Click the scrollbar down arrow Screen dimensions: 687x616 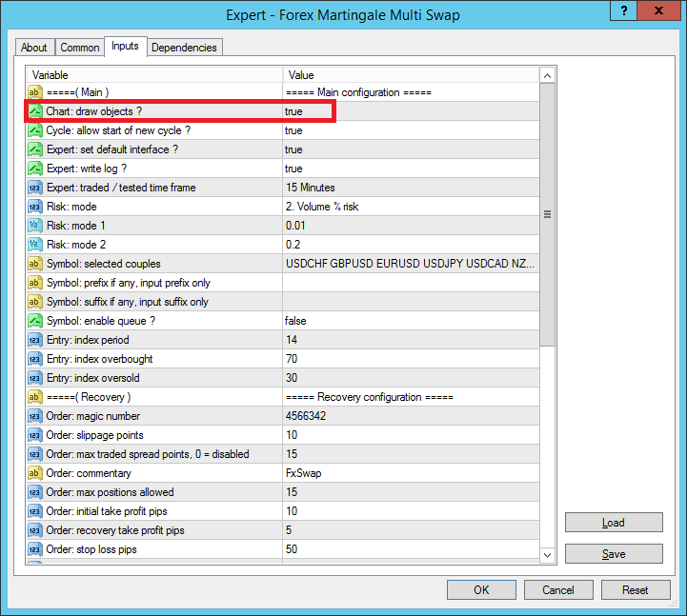[x=547, y=555]
